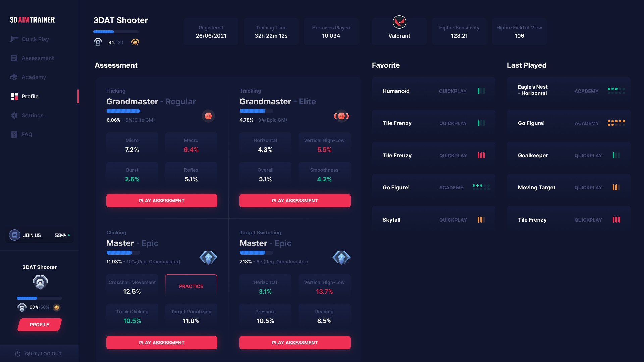This screenshot has height=362, width=644.
Task: Click the JOIN US community tab
Action: tap(39, 235)
